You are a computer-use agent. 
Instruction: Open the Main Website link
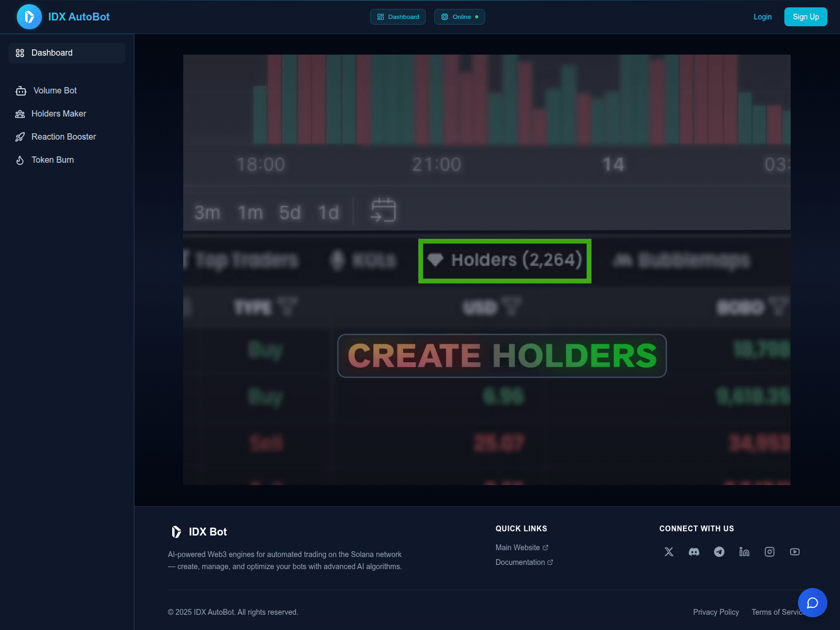click(522, 548)
